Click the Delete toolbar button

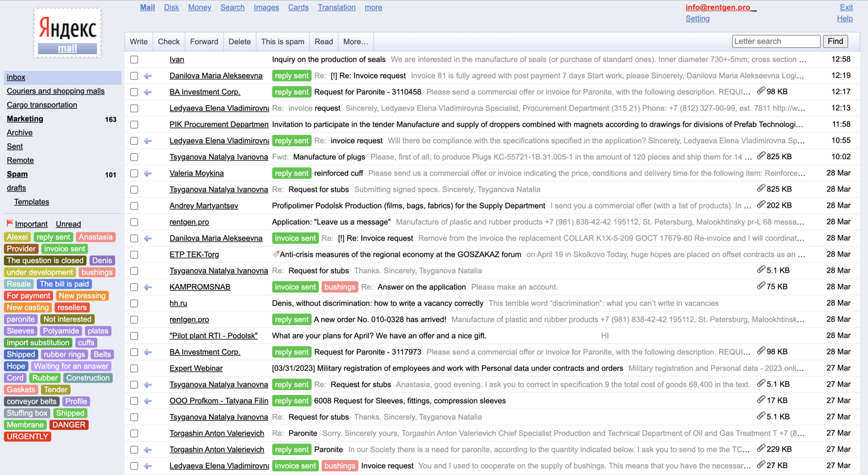[x=240, y=42]
